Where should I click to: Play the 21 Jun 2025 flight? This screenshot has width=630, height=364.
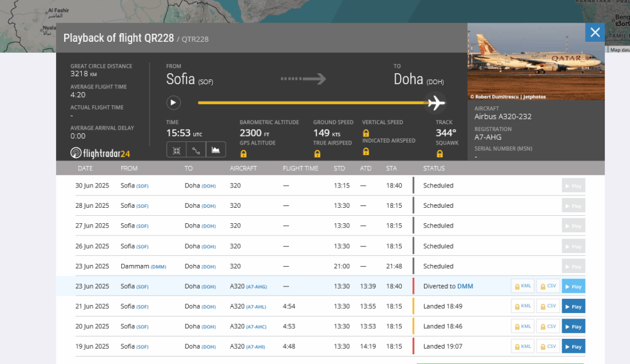[573, 307]
